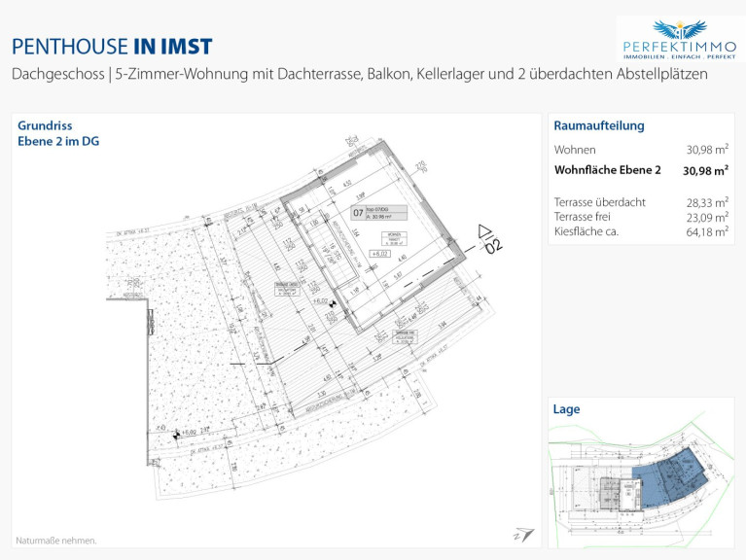Click the Terrasse überdacht 28,33 m² entry

pos(641,202)
